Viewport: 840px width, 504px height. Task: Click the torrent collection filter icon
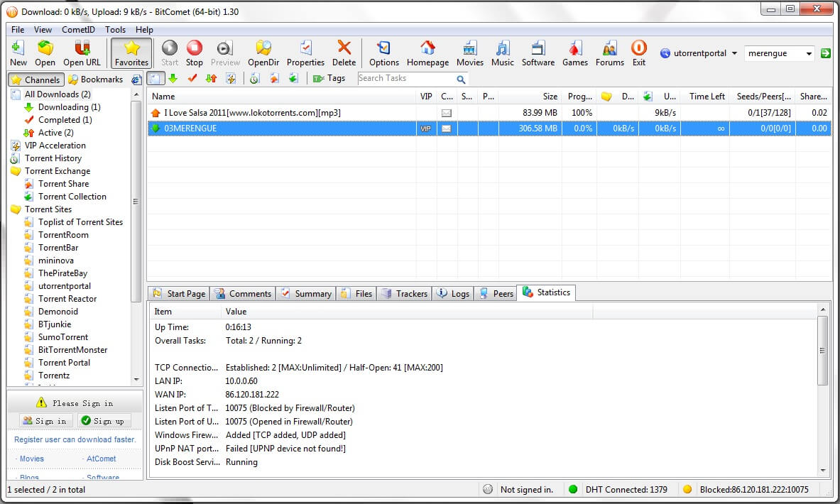[293, 79]
